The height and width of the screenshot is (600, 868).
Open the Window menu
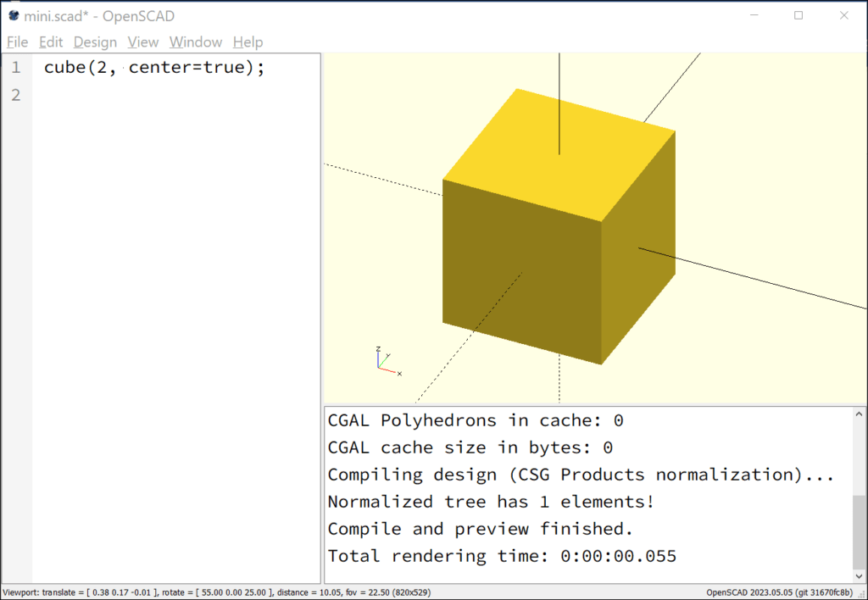[x=196, y=42]
